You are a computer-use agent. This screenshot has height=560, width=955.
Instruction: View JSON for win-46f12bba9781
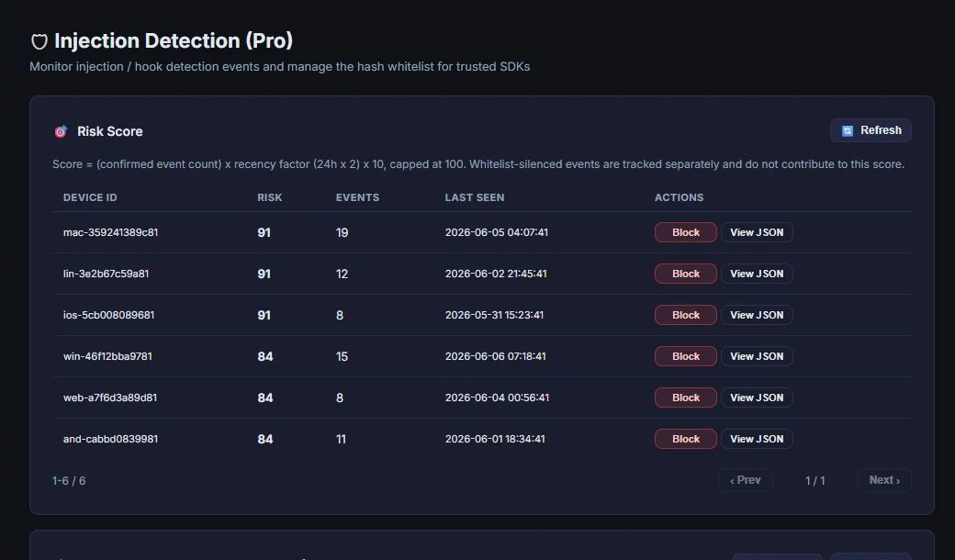point(757,357)
